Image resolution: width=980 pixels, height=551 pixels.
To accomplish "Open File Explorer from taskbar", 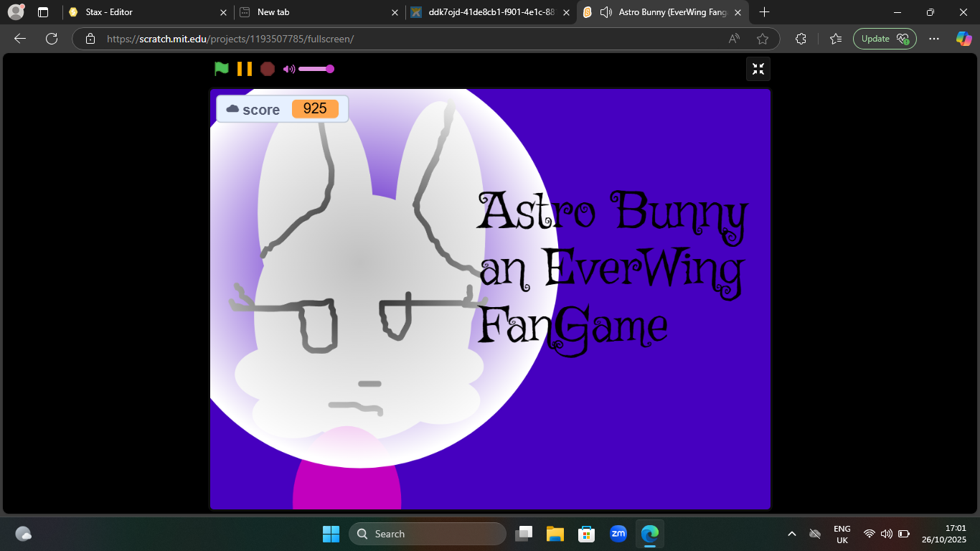I will 555,534.
